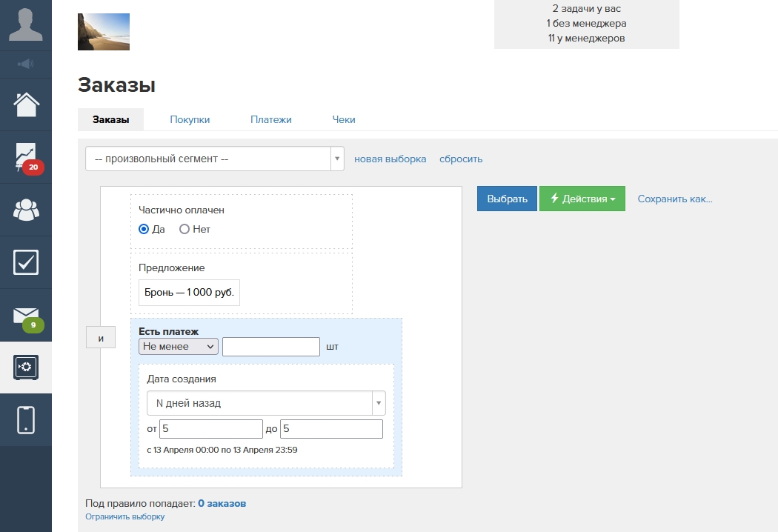Click the payment count input field
778x532 pixels.
[270, 347]
